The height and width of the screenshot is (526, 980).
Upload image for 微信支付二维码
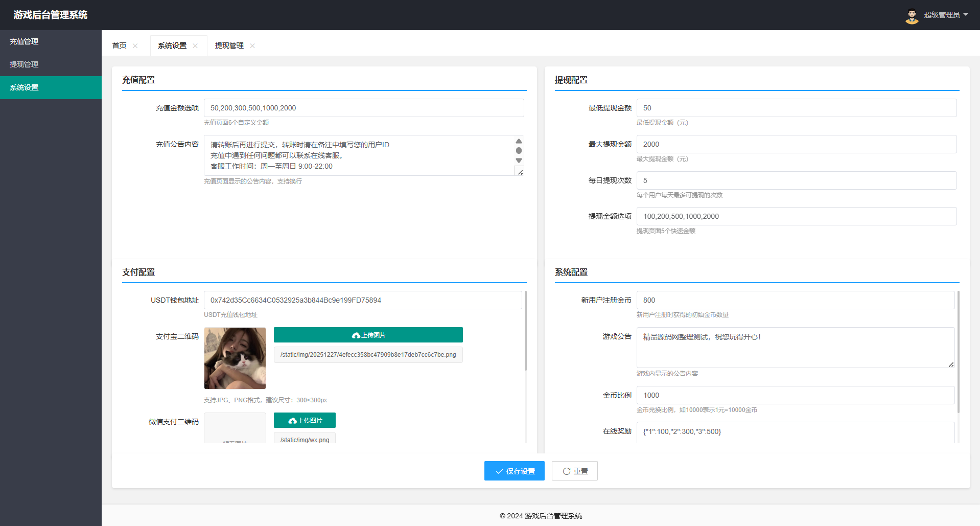click(x=305, y=420)
